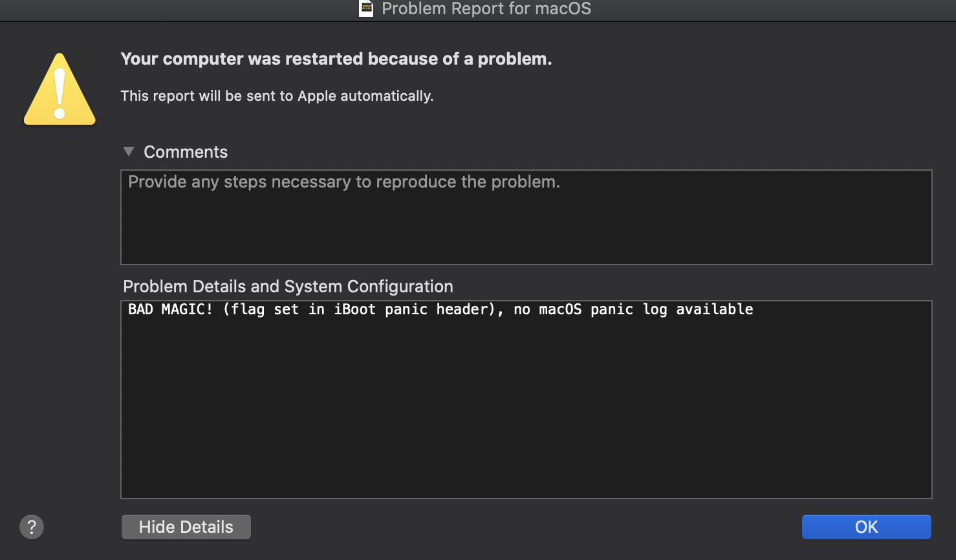Click the "BAD MAGIC!" text in details
This screenshot has width=956, height=560.
coord(170,310)
